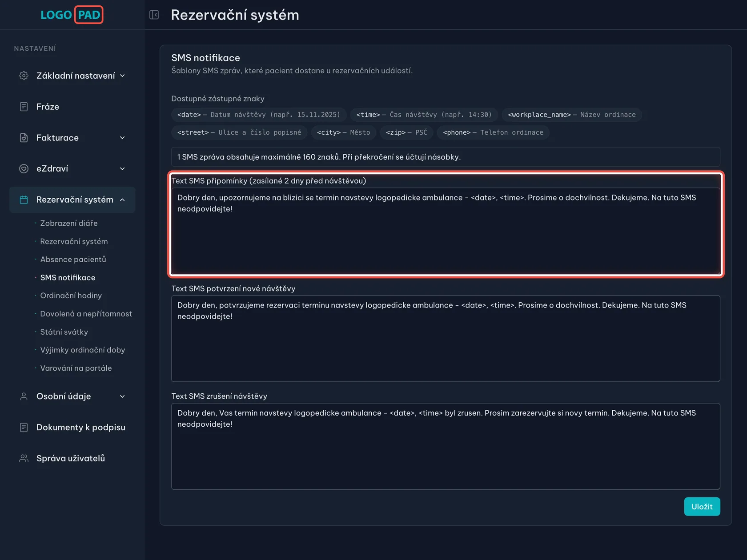Click the Osobní údaje person icon
This screenshot has width=747, height=560.
(x=24, y=396)
